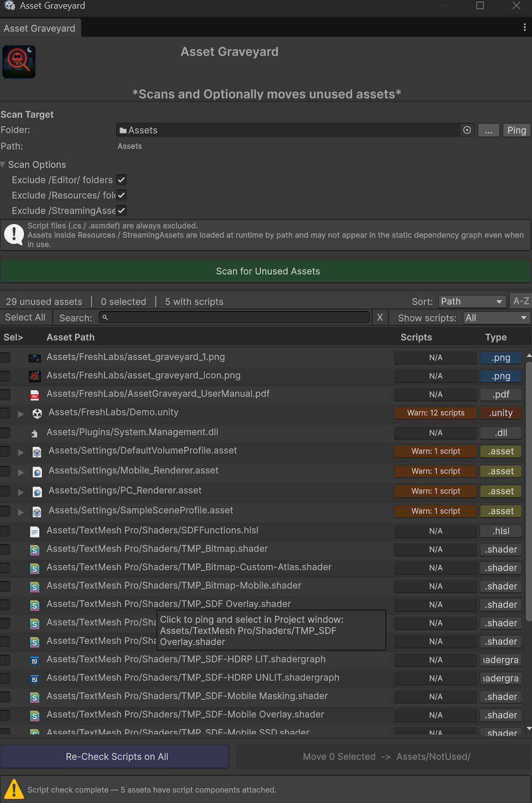This screenshot has width=532, height=803.
Task: Click the PDF icon for AssetGraveyard_UserManual
Action: 35,395
